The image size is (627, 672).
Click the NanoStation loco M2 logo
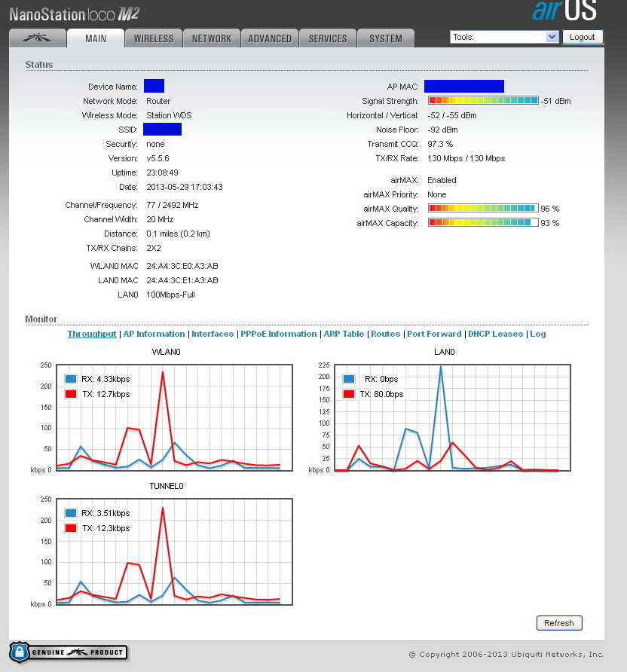74,14
